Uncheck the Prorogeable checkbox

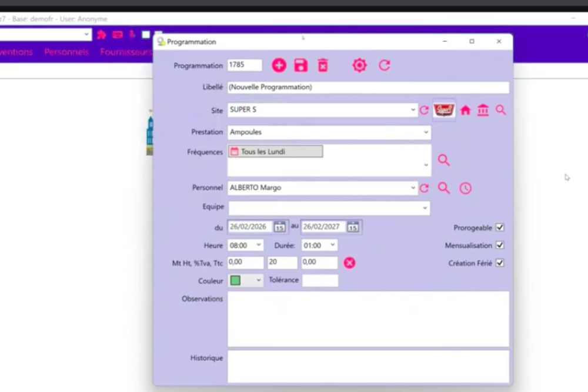(x=499, y=227)
